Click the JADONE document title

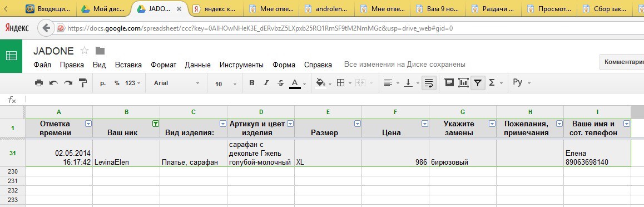(x=54, y=51)
